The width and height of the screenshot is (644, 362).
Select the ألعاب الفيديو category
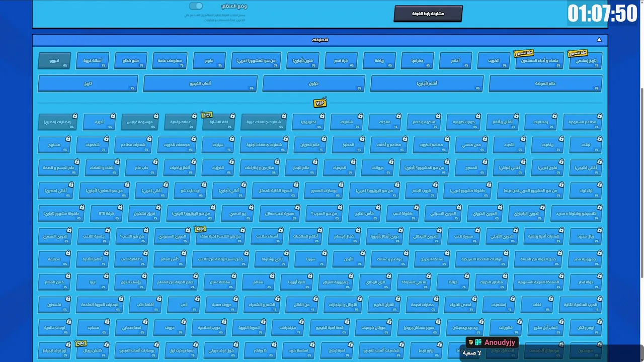[x=200, y=83]
